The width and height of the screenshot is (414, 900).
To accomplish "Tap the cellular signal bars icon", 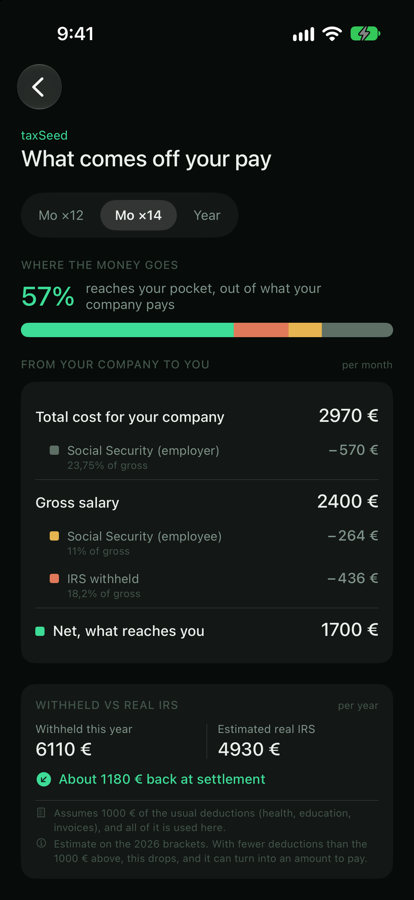I will tap(303, 34).
